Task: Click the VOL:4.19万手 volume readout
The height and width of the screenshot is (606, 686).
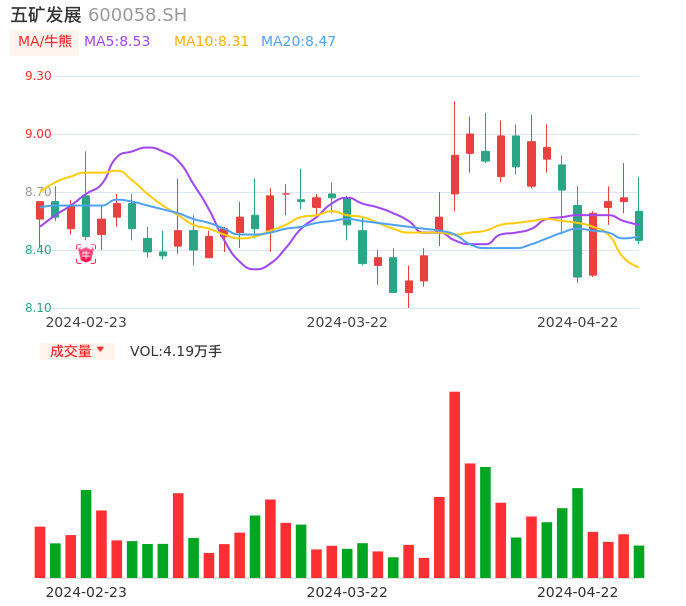Action: pyautogui.click(x=175, y=351)
